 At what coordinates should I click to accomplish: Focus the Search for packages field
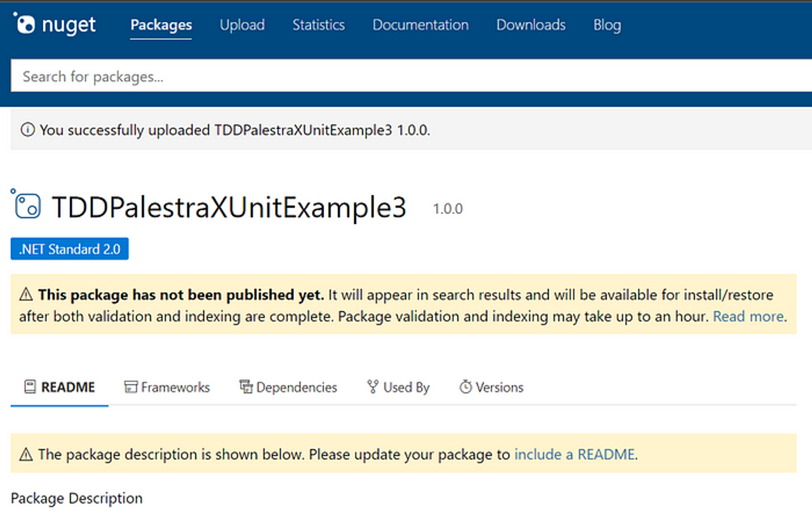click(x=411, y=76)
